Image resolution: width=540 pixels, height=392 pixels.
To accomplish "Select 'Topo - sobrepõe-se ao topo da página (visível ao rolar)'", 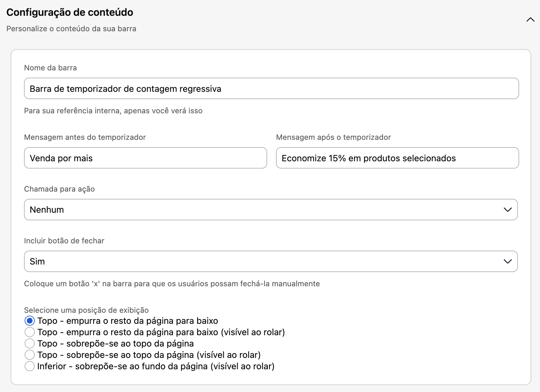I will 30,355.
